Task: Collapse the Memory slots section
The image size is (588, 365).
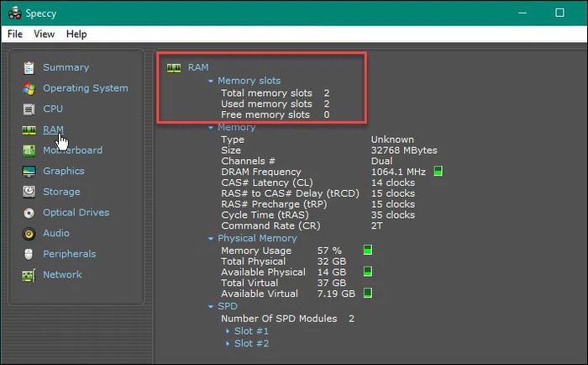Action: 210,81
